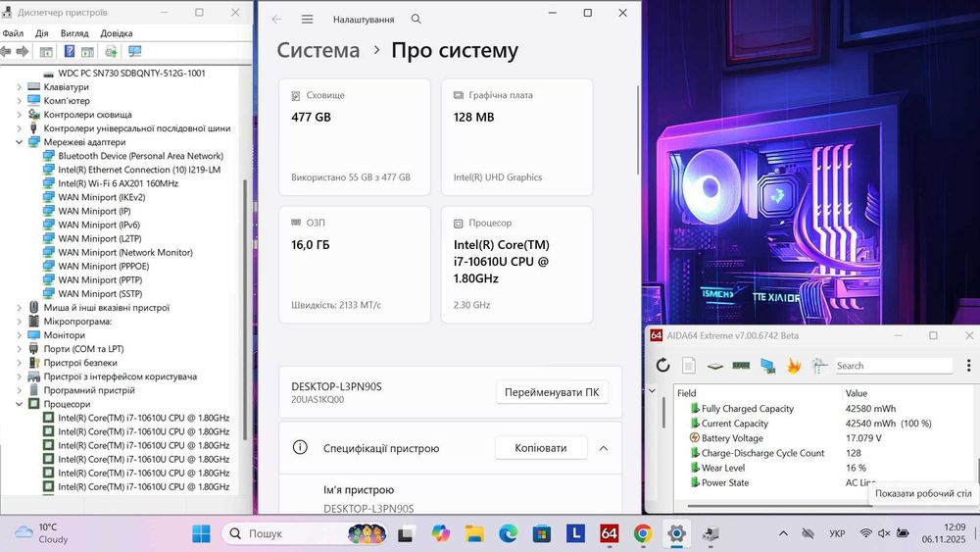Viewport: 980px width, 552px height.
Task: Click the Копіювати button
Action: coord(541,448)
